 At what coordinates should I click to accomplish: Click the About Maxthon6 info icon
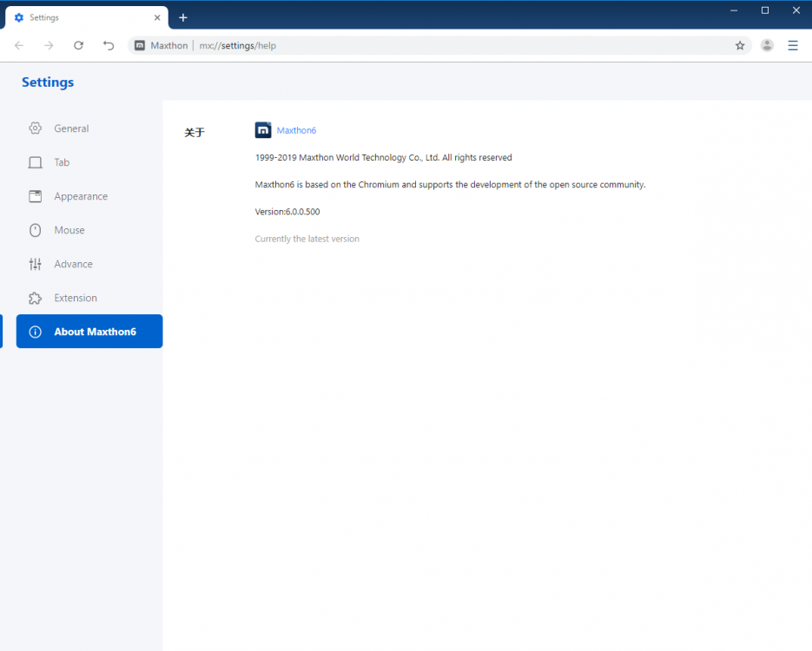36,331
